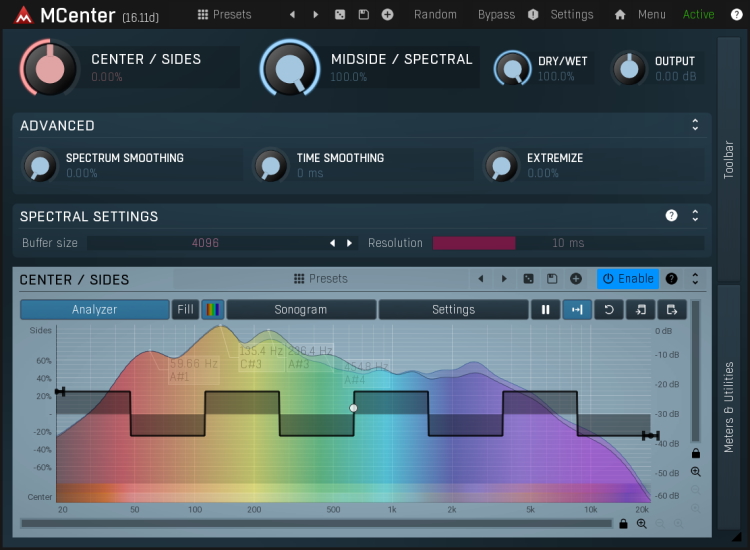Open the Sonogram view
Viewport: 750px width, 550px height.
(301, 310)
